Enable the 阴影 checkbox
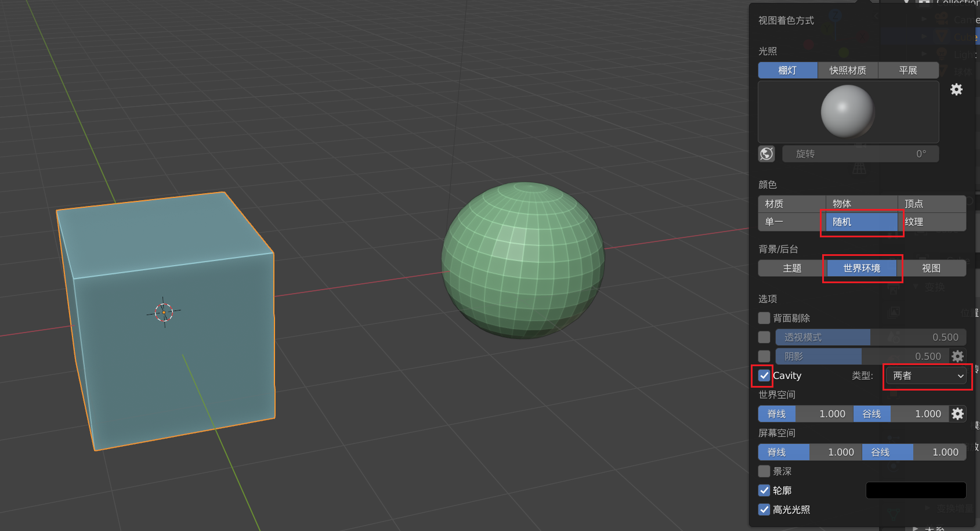 point(764,356)
